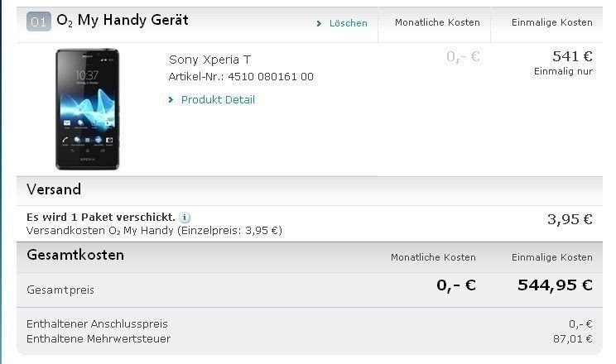
Task: Open the Produkt Detail link
Action: point(218,100)
